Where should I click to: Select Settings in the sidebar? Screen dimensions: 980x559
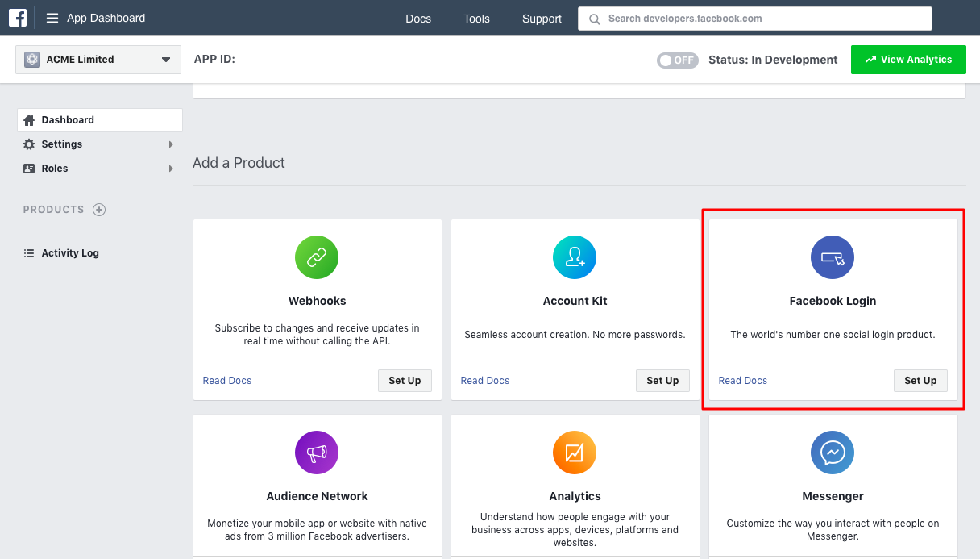click(x=99, y=144)
